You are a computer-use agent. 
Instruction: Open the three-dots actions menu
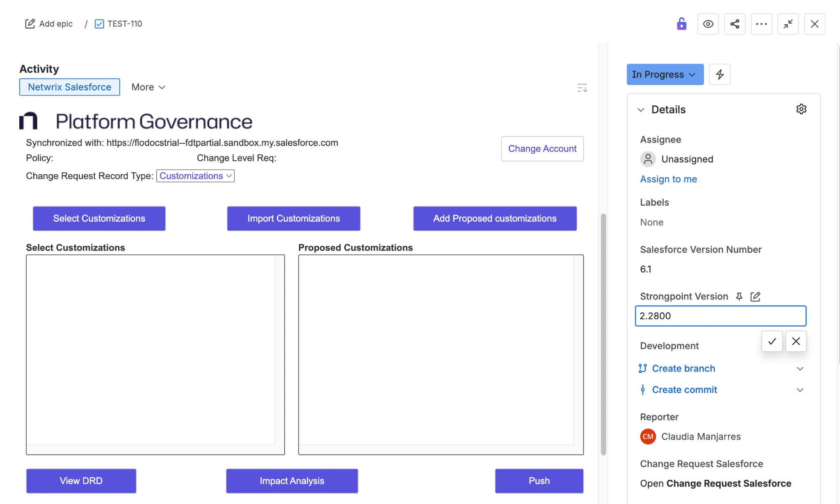point(761,24)
